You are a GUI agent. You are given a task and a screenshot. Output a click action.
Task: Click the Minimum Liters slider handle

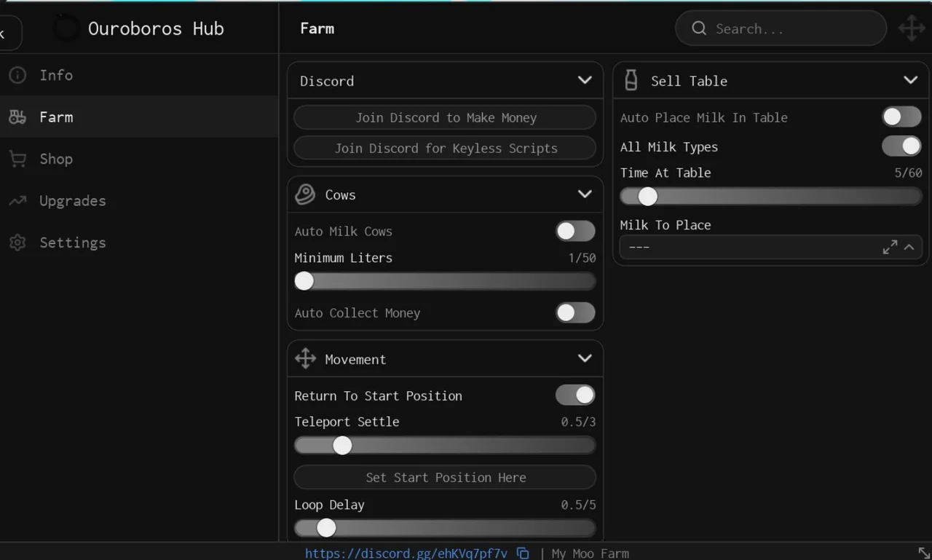[x=304, y=281]
